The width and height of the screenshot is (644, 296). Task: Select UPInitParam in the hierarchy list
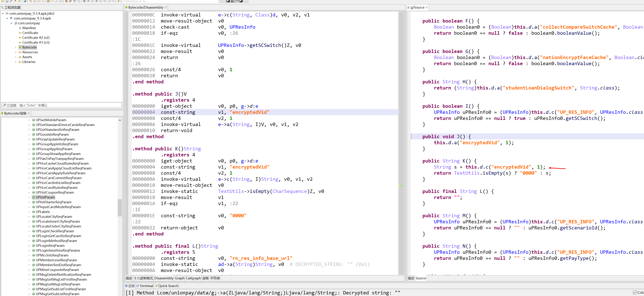[x=45, y=197]
